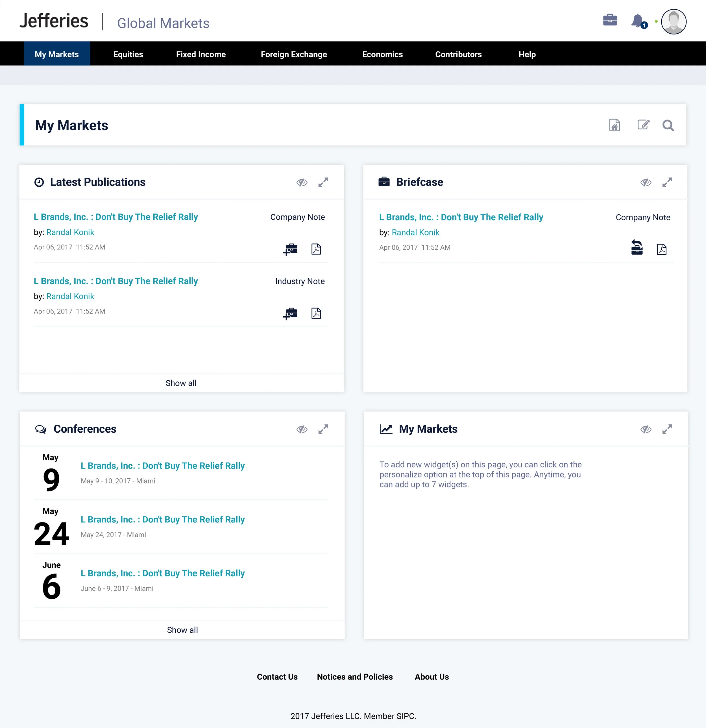Open the Contributors menu
706x728 pixels.
point(458,54)
